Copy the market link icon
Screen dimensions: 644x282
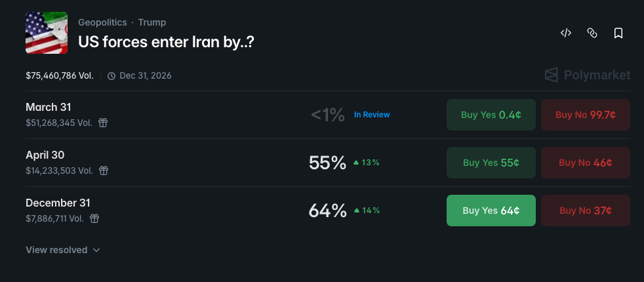pyautogui.click(x=592, y=33)
